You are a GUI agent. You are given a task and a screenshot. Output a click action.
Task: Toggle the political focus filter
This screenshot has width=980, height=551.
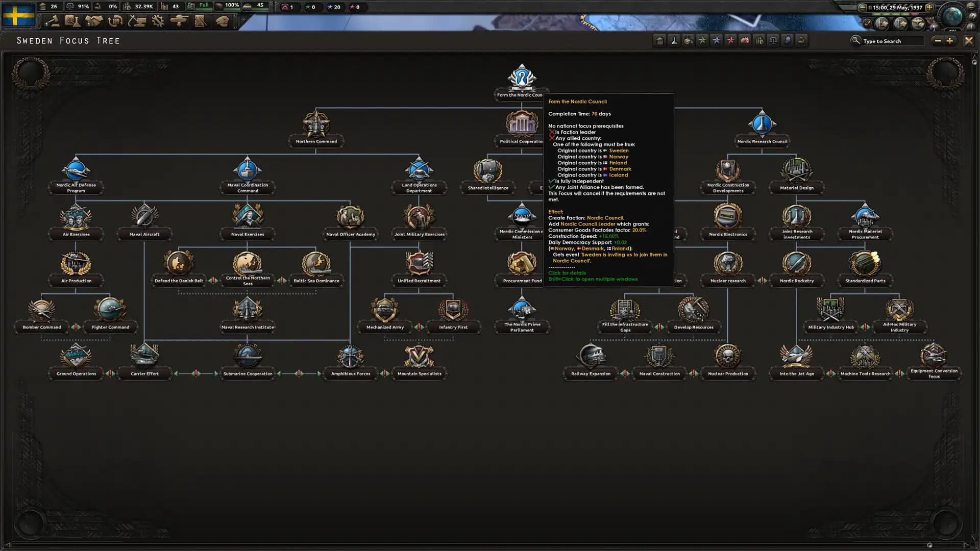tap(660, 41)
